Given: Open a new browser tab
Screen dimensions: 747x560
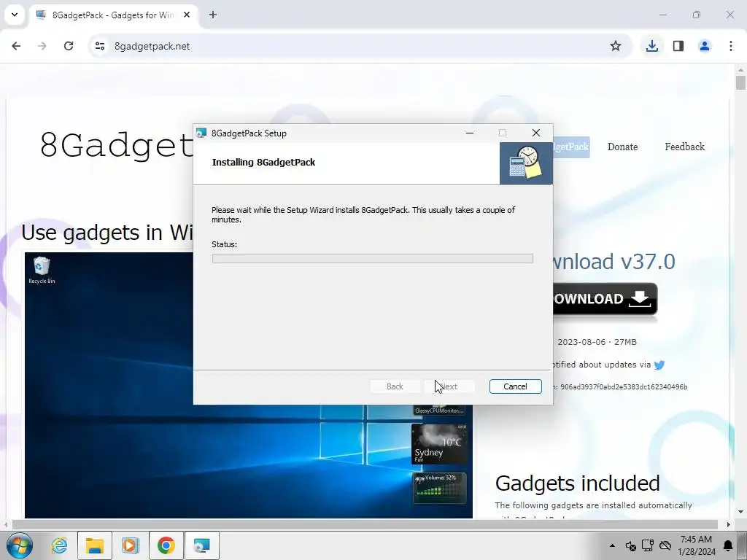Looking at the screenshot, I should [x=213, y=15].
